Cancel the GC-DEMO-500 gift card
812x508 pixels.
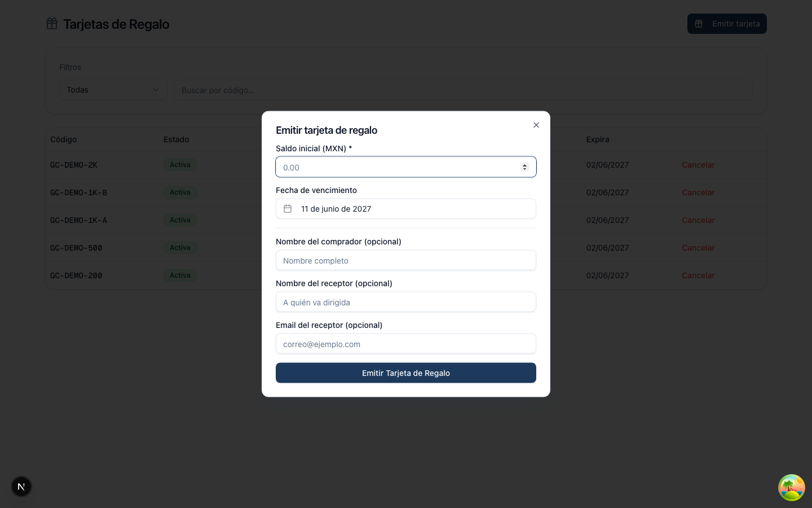698,248
